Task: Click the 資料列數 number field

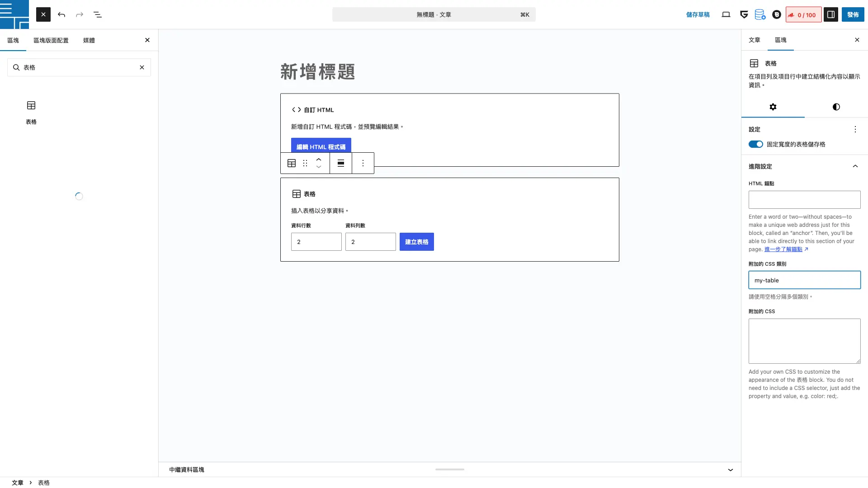Action: coord(371,242)
